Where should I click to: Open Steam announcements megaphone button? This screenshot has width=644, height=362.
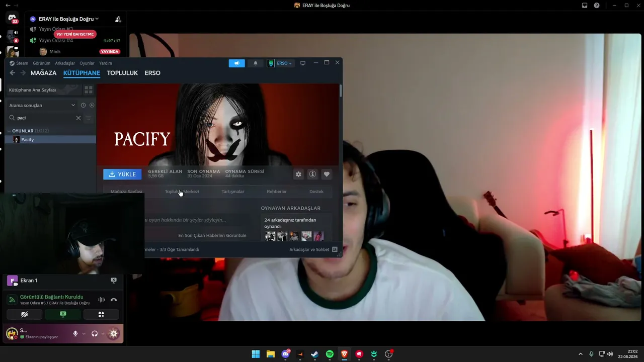pos(236,63)
